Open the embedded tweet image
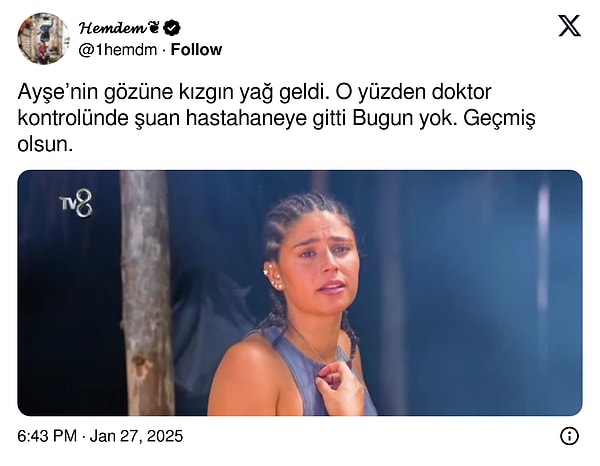600x466 pixels. click(x=300, y=293)
